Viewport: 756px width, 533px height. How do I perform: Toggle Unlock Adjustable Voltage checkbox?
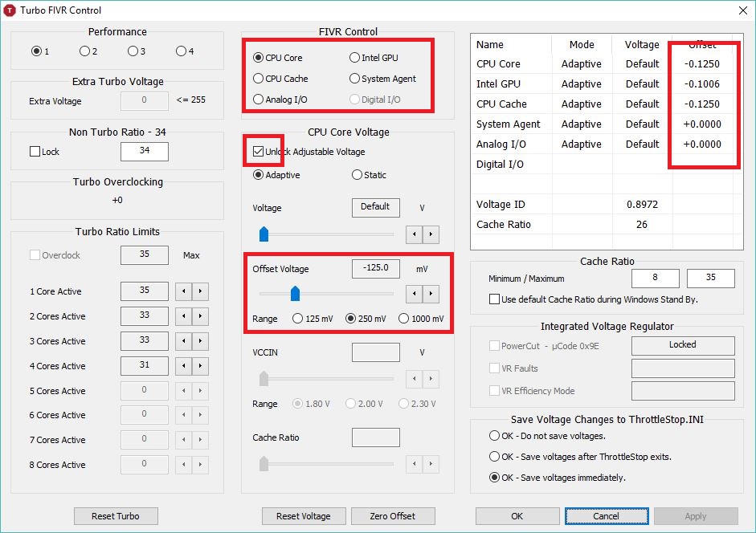pyautogui.click(x=258, y=152)
